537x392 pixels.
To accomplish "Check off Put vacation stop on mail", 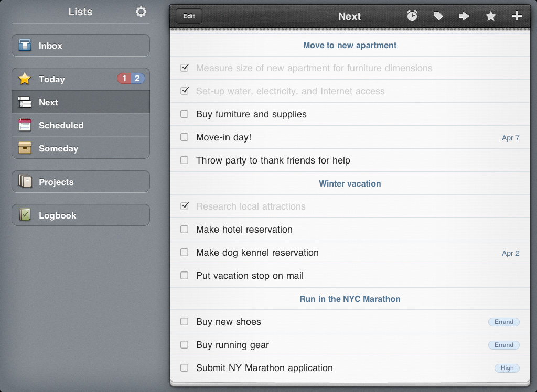I will tap(184, 275).
